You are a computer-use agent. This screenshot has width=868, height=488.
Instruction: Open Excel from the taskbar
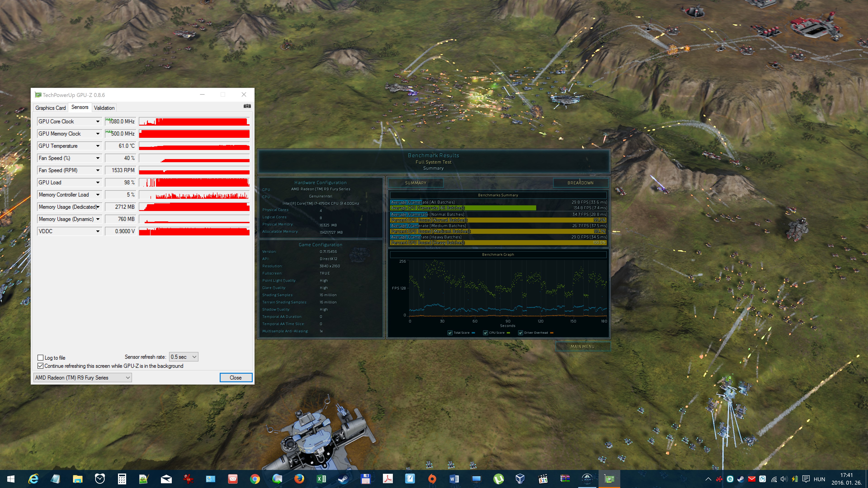(x=321, y=479)
